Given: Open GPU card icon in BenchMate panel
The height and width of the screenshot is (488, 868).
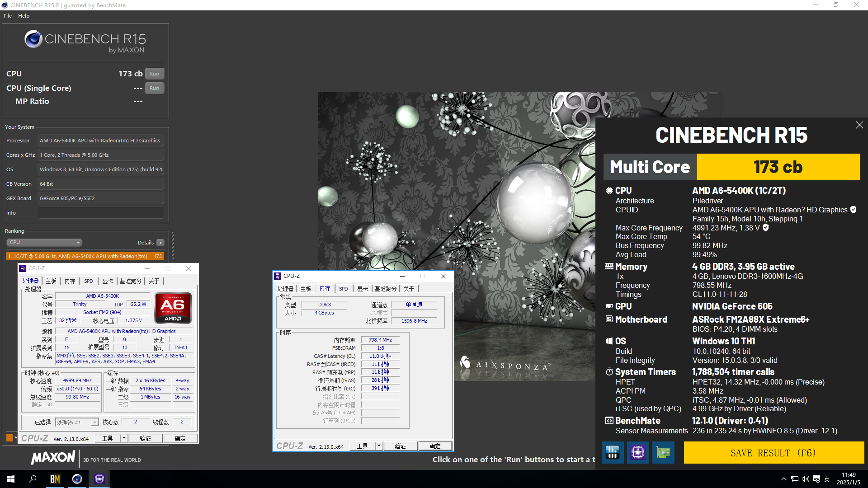Looking at the screenshot, I should 663,452.
